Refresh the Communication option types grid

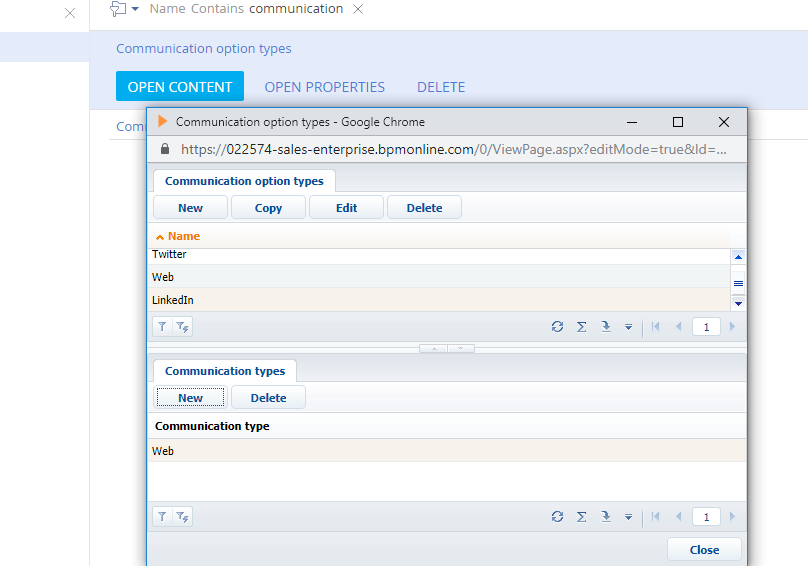(x=557, y=327)
